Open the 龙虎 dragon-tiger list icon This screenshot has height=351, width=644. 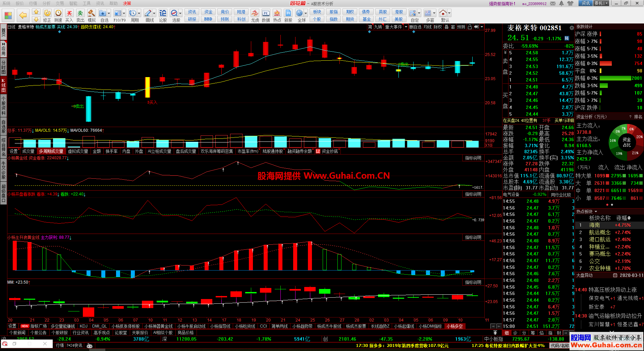coord(255,13)
